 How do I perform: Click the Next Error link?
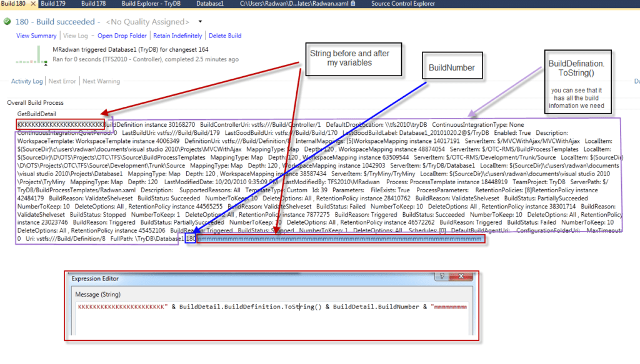(x=62, y=81)
